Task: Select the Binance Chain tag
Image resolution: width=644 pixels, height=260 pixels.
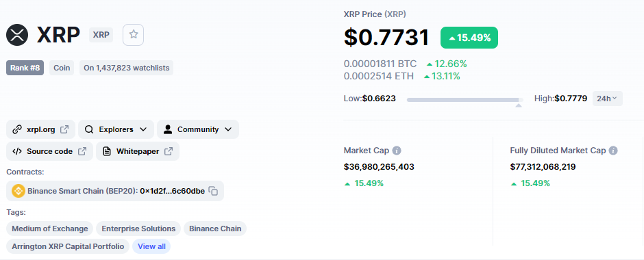Action: pos(215,229)
